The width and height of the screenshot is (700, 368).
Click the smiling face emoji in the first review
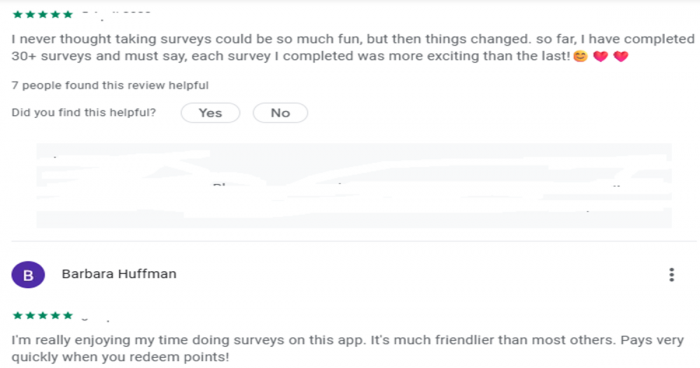pyautogui.click(x=580, y=56)
